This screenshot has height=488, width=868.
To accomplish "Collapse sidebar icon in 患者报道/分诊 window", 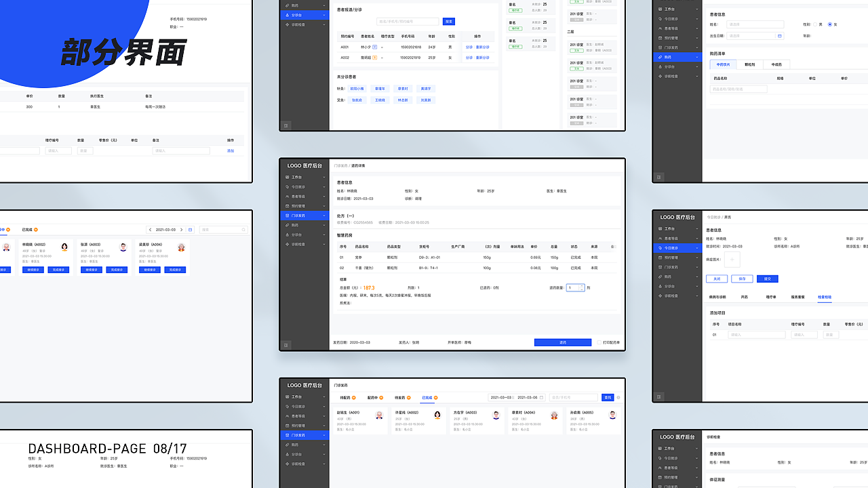I will click(286, 125).
